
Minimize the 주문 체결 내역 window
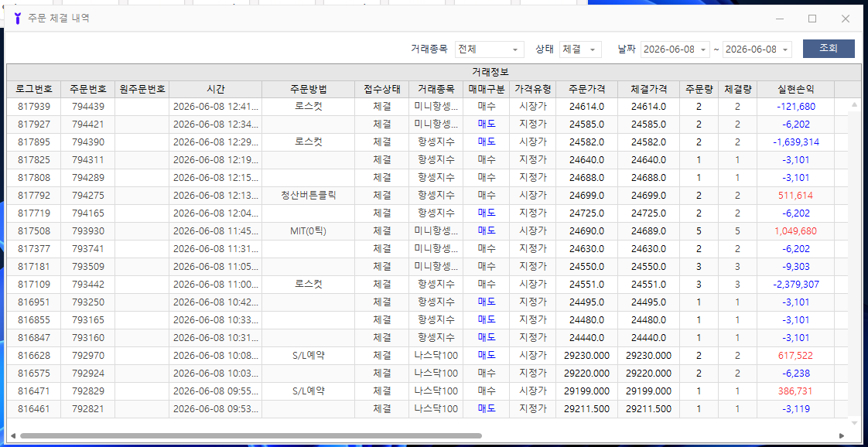780,19
